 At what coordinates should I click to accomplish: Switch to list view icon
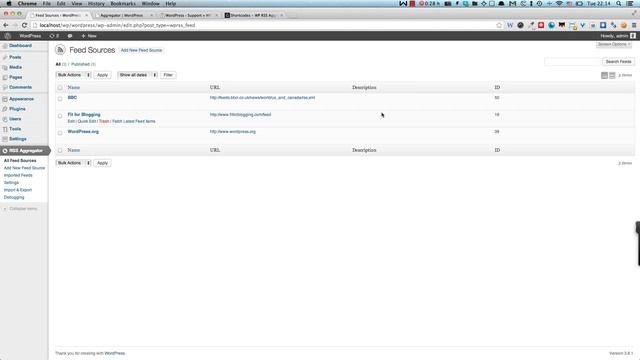pos(604,76)
